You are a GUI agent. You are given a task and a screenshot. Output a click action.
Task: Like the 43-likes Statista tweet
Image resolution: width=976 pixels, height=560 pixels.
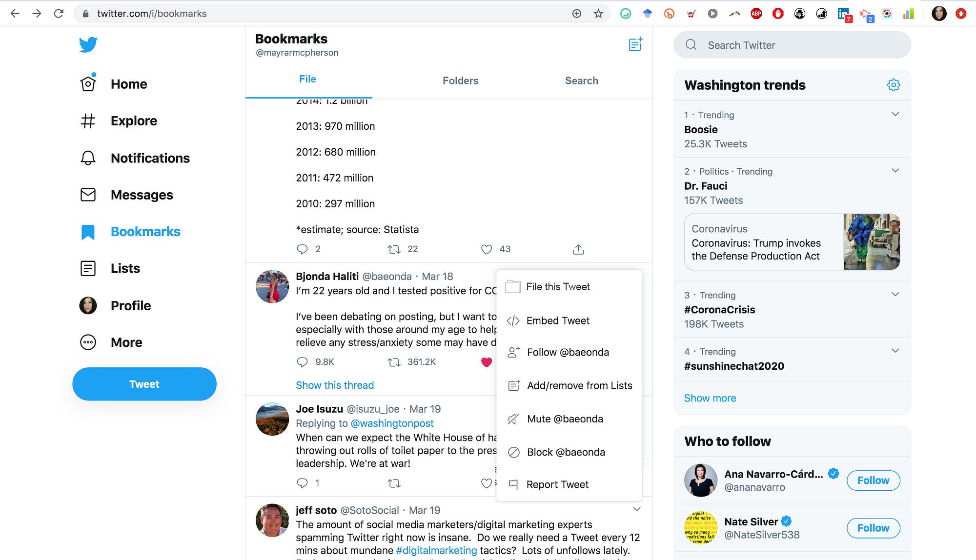[487, 249]
